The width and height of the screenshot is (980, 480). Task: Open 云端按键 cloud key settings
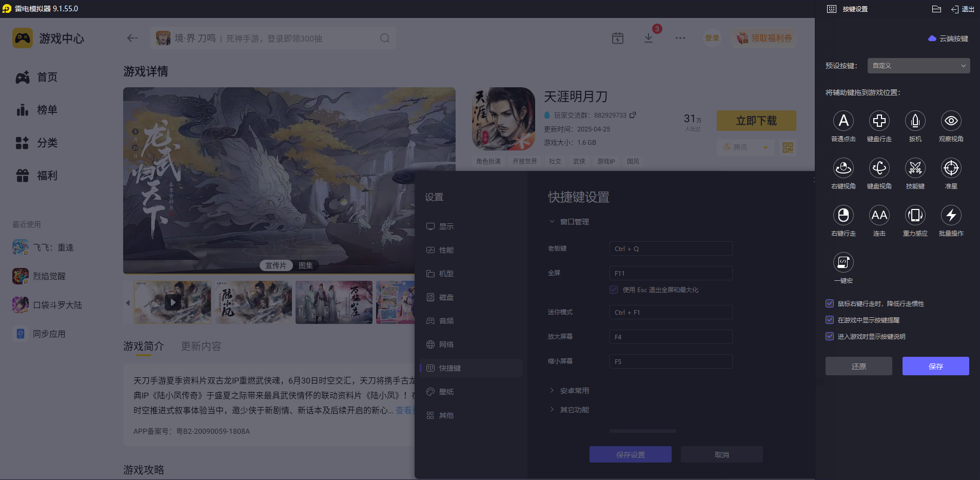[948, 39]
